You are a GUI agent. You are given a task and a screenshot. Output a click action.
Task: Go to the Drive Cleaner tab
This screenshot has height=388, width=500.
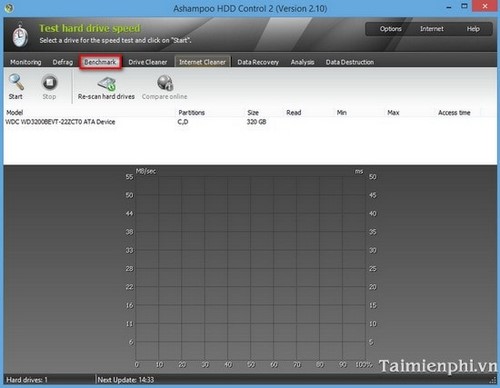(148, 62)
